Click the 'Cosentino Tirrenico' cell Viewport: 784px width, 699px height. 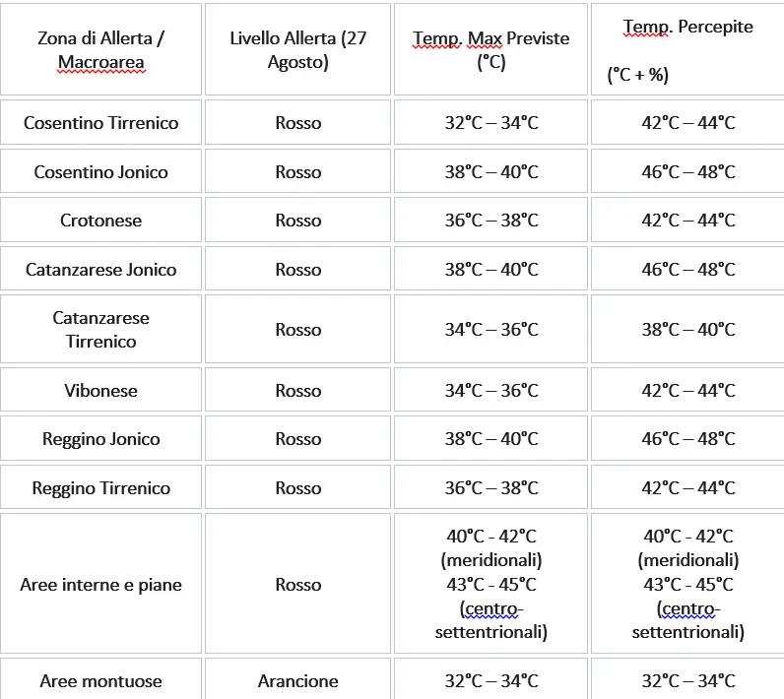[100, 122]
